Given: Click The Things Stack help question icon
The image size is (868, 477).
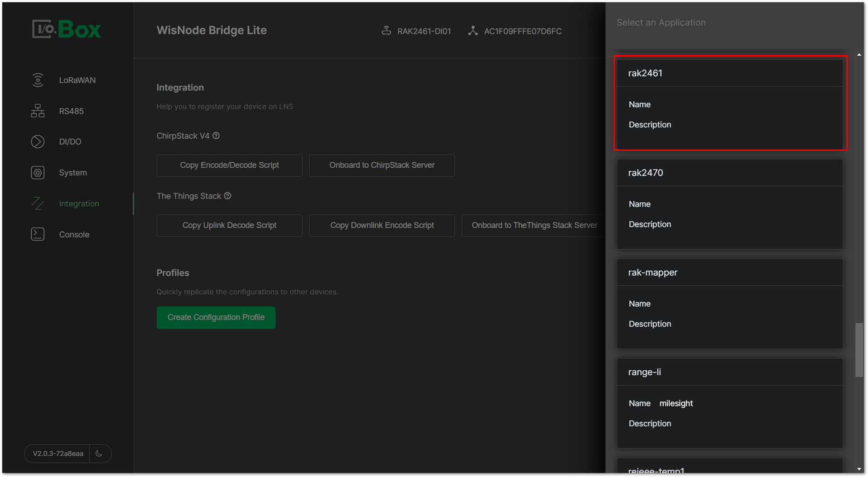Looking at the screenshot, I should [228, 196].
